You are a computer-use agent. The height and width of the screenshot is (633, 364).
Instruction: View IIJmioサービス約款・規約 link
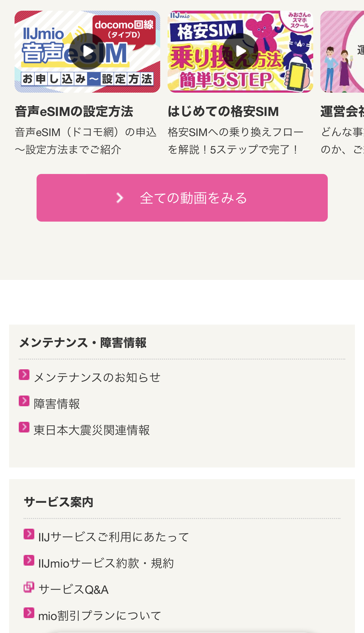[x=106, y=563]
